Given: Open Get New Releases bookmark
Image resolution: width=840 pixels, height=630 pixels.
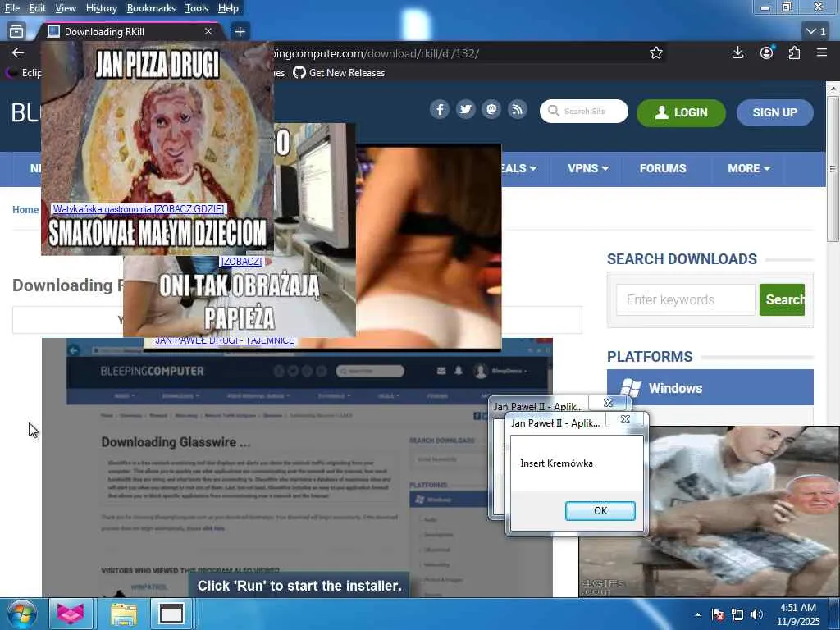Looking at the screenshot, I should 339,73.
